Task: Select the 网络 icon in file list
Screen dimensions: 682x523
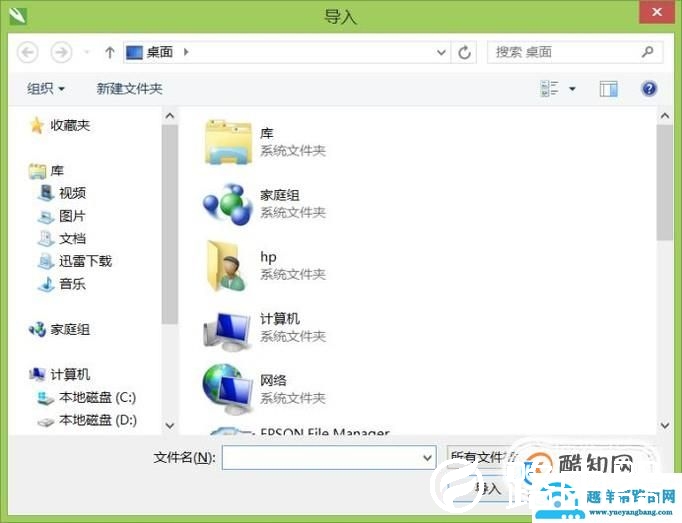Action: coord(228,389)
